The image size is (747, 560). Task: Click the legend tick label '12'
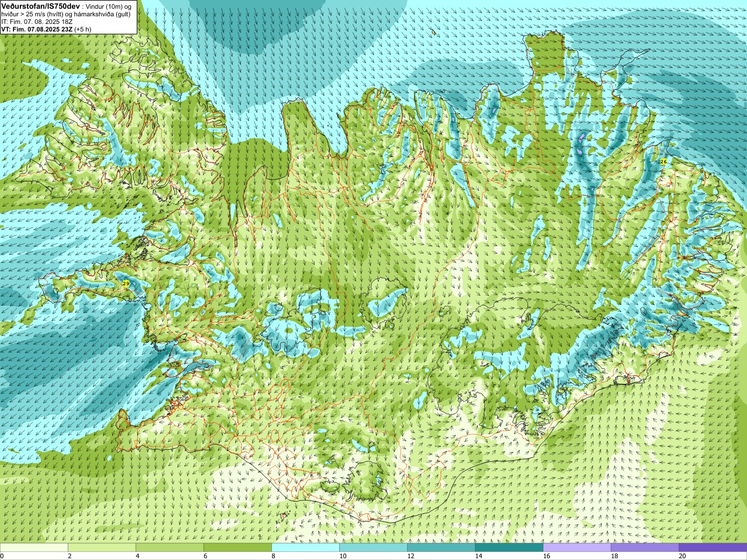click(411, 556)
